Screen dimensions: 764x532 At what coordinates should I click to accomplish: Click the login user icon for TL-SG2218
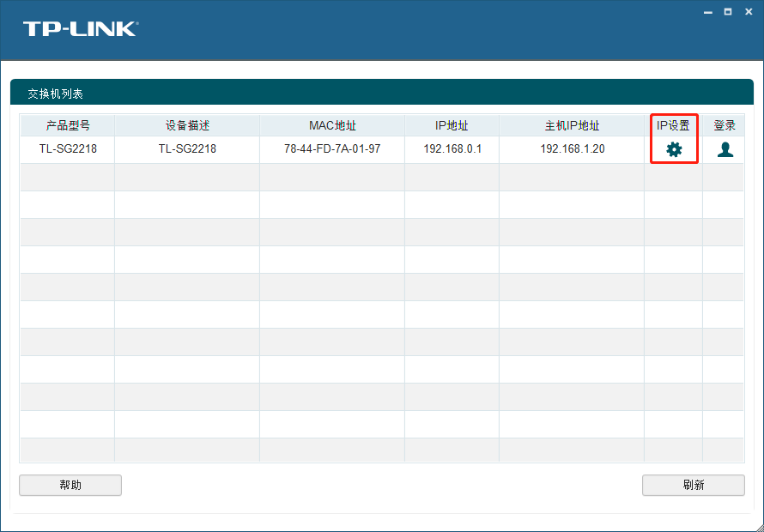[725, 149]
